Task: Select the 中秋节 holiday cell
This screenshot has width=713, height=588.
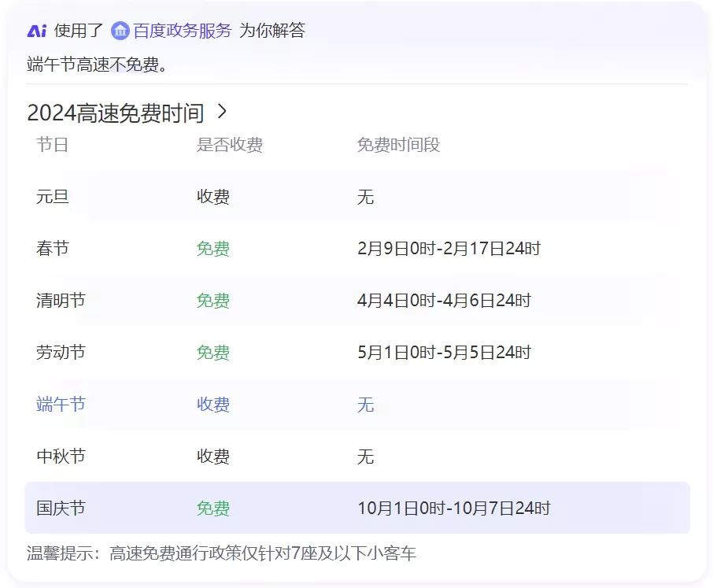Action: click(x=61, y=457)
